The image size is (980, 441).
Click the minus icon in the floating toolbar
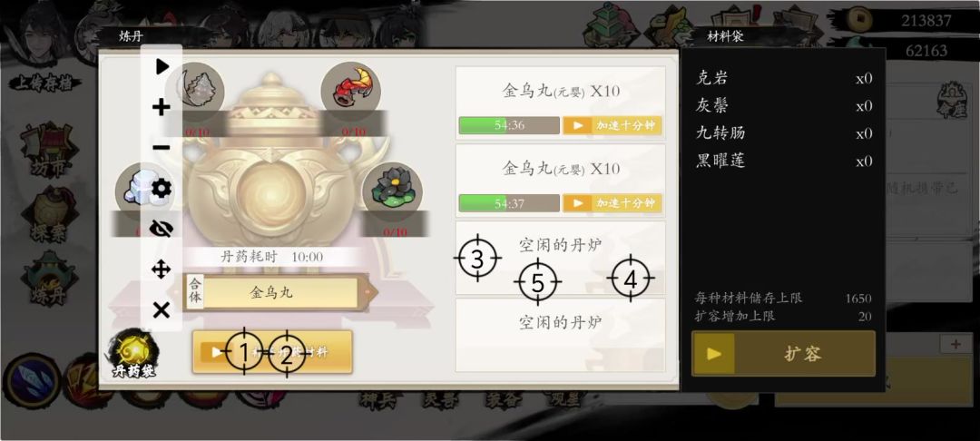tap(162, 147)
